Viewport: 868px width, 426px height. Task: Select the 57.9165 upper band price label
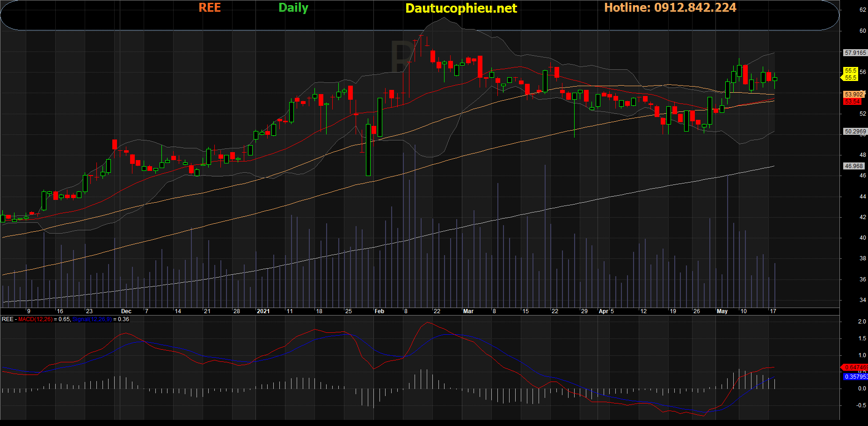pyautogui.click(x=855, y=53)
